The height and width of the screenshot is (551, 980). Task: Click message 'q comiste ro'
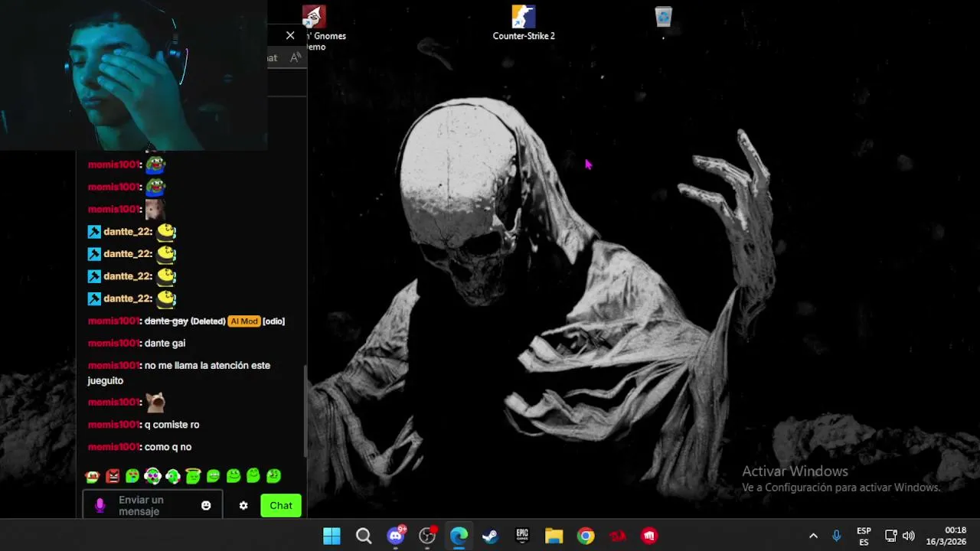pos(171,425)
